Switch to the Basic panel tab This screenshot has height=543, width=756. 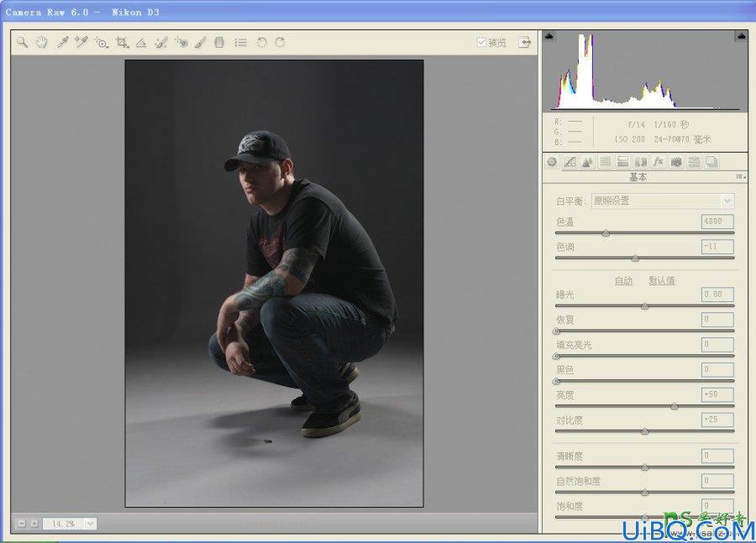point(552,162)
